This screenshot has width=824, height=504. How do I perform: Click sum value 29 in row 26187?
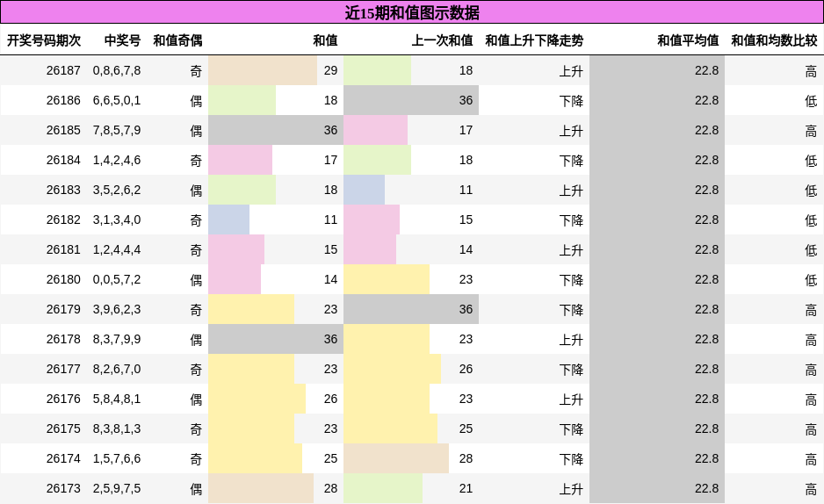330,70
